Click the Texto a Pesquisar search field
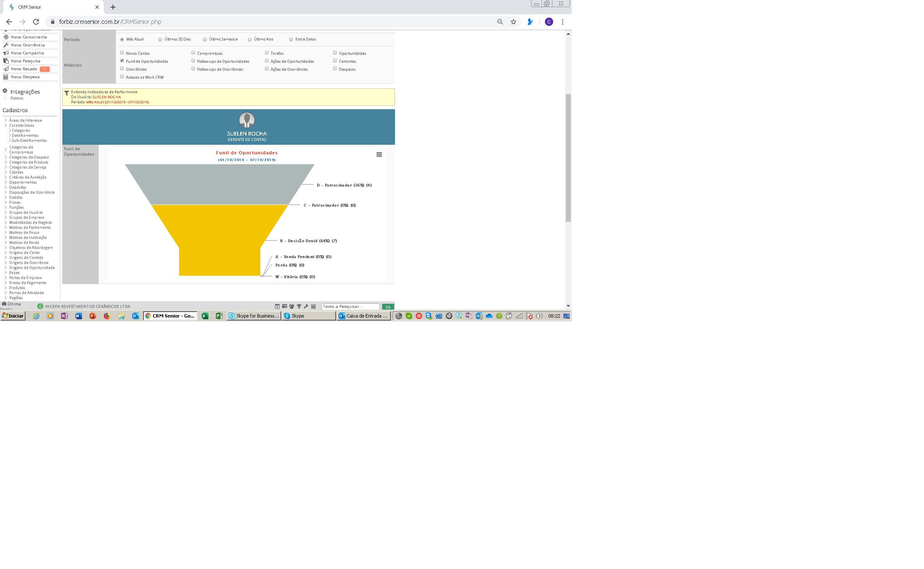This screenshot has height=569, width=924. pos(350,307)
